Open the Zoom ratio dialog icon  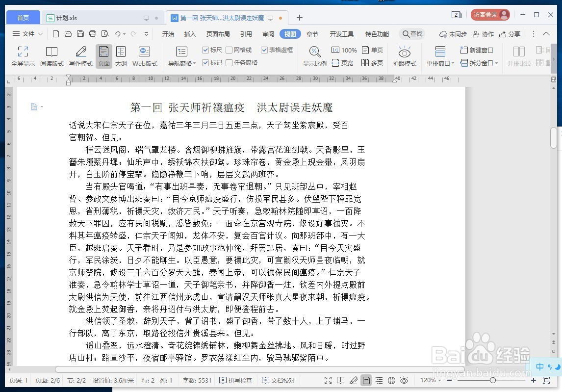315,52
